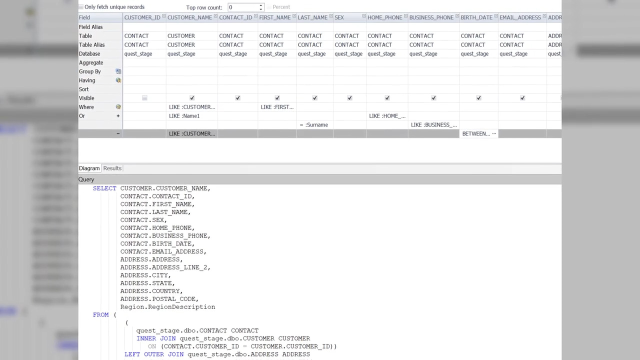Select the CUSTOMER_NAME column header
This screenshot has height=360, width=640.
coord(192,18)
